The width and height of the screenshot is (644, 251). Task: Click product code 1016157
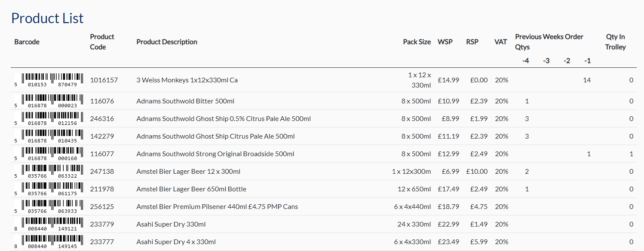tap(104, 80)
